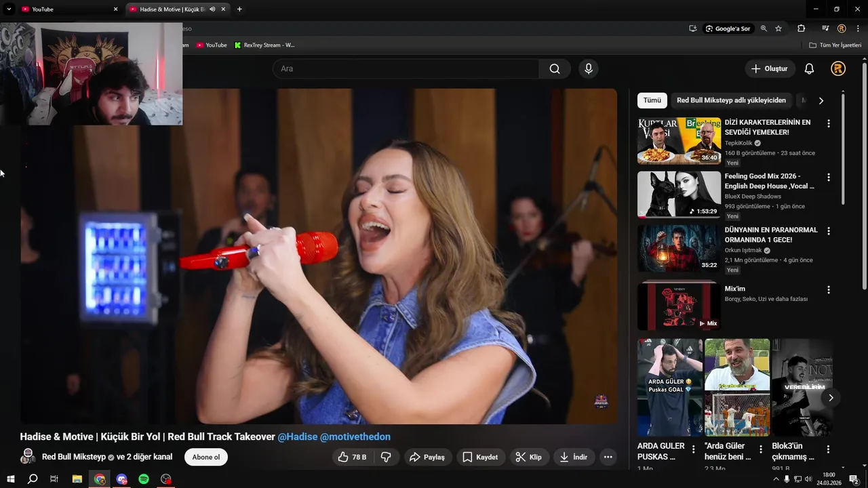Install page as app icon in address bar
The height and width of the screenshot is (488, 868).
pos(692,28)
